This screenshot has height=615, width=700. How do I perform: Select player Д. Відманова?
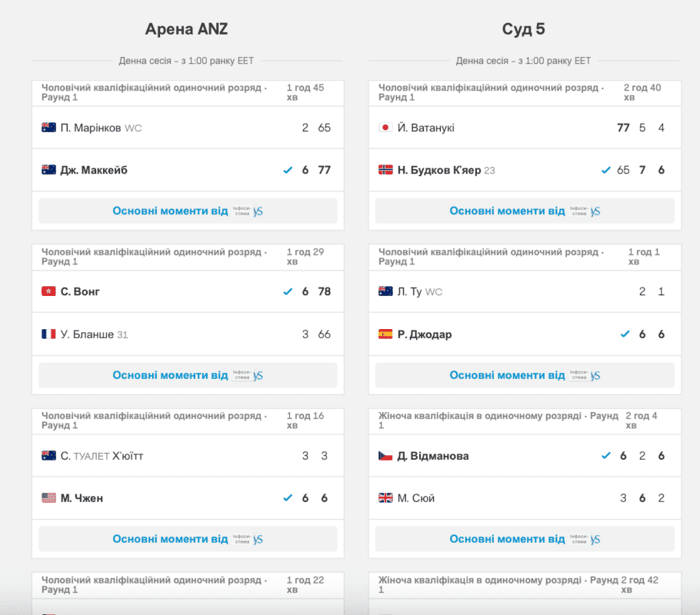tap(433, 456)
